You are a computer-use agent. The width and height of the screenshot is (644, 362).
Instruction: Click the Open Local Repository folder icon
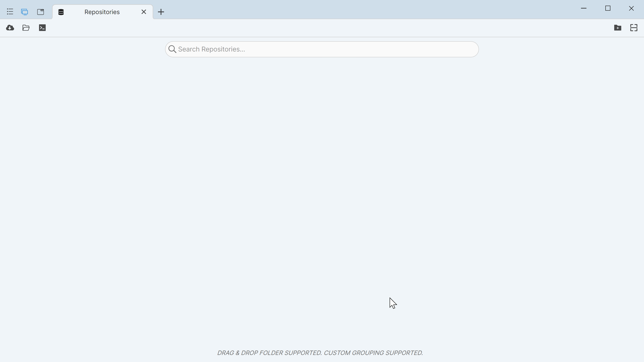pyautogui.click(x=26, y=28)
